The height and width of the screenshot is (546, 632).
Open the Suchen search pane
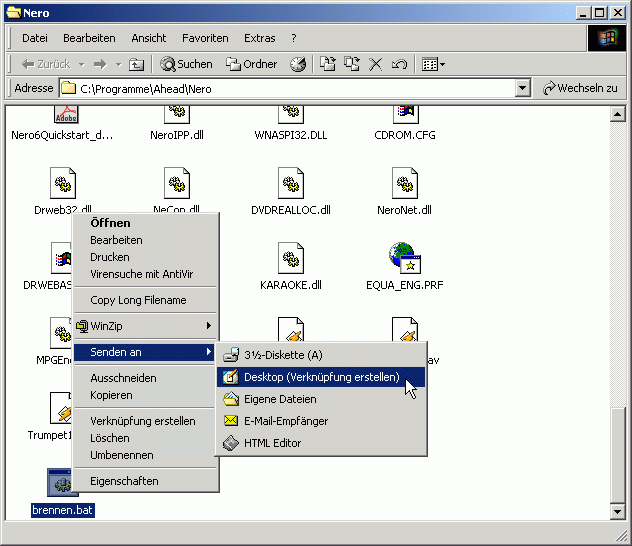click(186, 64)
